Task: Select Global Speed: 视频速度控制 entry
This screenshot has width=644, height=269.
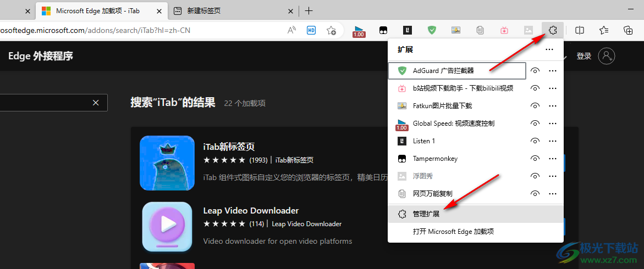Action: [456, 124]
